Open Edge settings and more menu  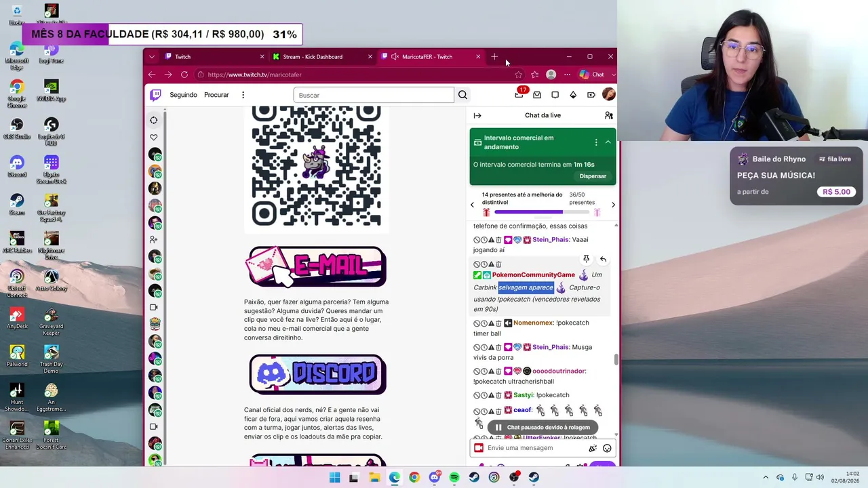click(567, 75)
